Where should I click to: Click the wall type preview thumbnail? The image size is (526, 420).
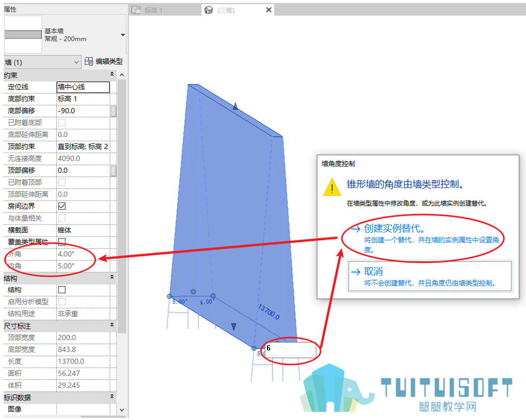pos(23,34)
